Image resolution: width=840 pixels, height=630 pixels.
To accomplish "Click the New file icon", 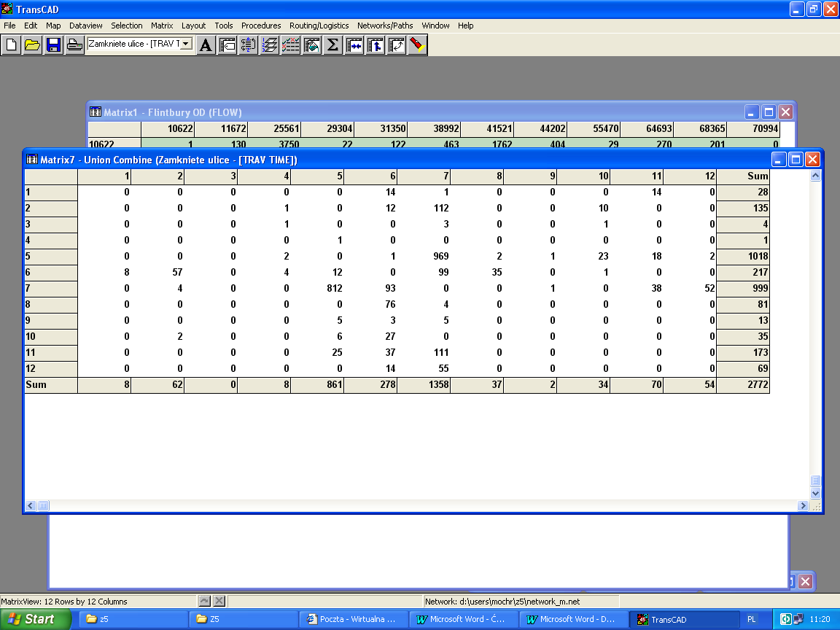I will 12,45.
